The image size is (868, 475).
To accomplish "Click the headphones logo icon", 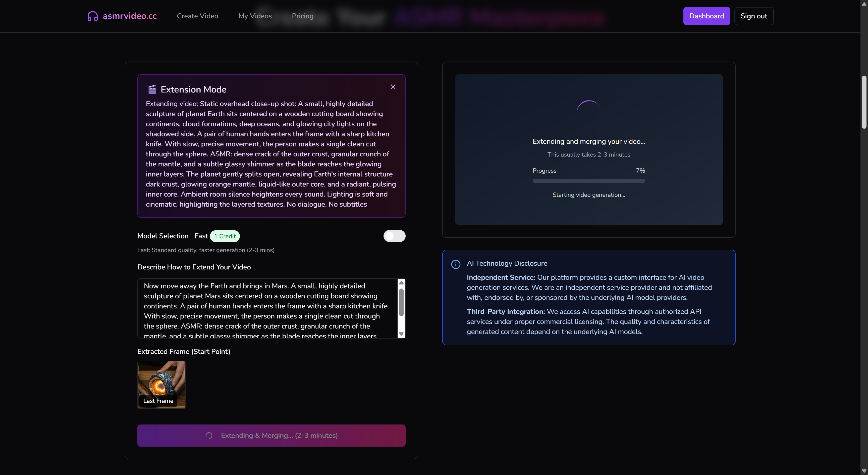I will click(93, 16).
